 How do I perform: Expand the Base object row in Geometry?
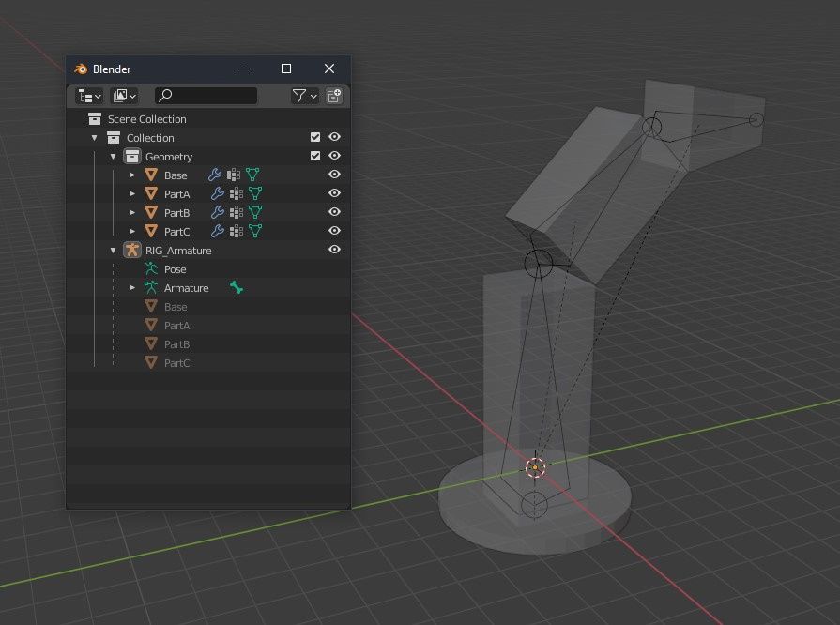(131, 175)
